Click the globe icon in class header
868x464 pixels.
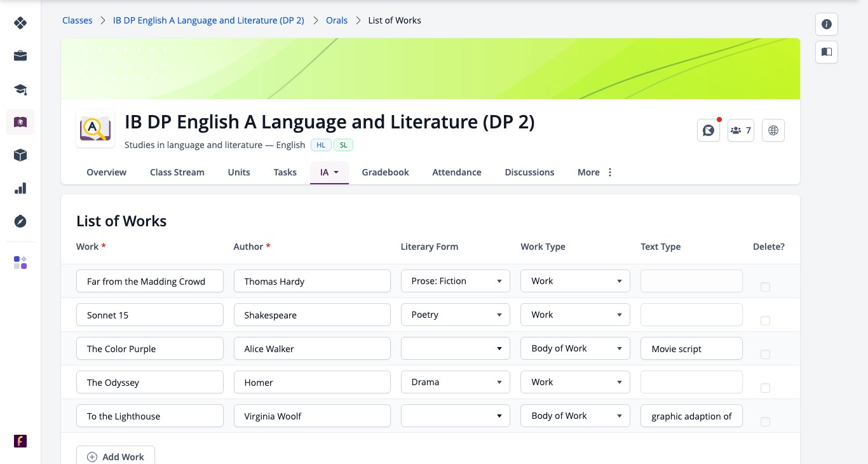tap(773, 130)
